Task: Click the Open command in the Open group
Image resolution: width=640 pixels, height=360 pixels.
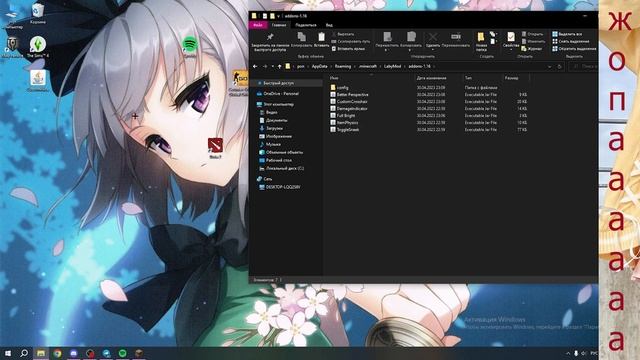Action: (x=532, y=34)
